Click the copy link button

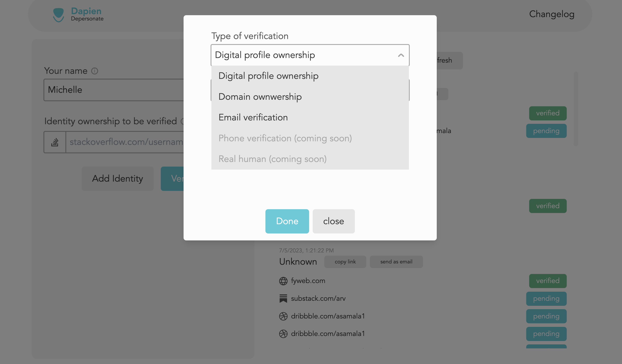pos(345,262)
